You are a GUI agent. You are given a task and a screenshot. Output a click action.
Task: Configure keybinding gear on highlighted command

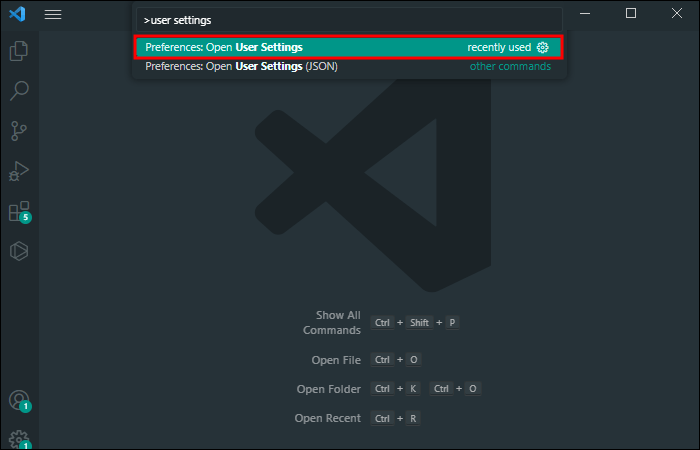[x=542, y=47]
